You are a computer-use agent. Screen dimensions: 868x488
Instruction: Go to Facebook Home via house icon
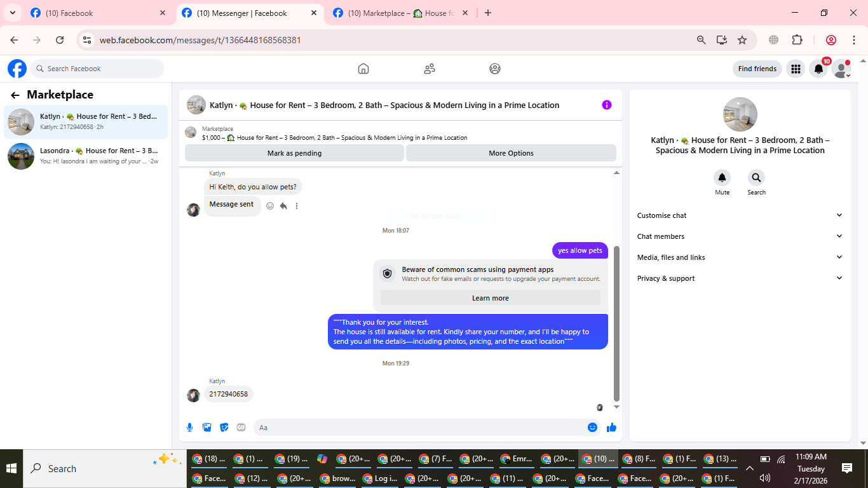[363, 69]
